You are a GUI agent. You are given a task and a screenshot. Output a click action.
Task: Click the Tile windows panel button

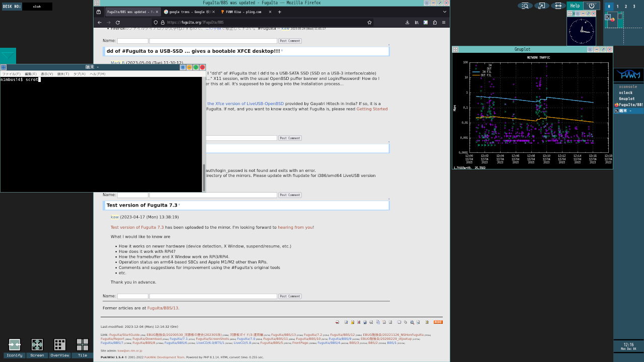point(82,347)
